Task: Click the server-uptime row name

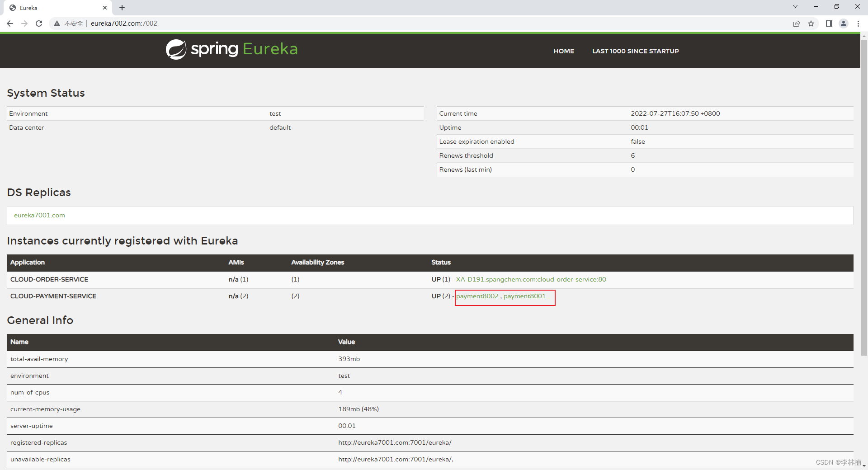Action: coord(32,426)
